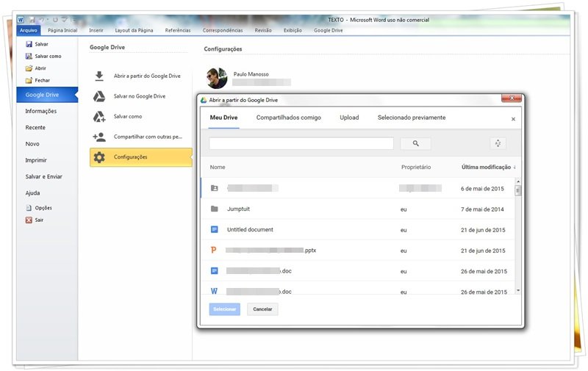Click the date 7 de mai de 2014

tap(482, 209)
